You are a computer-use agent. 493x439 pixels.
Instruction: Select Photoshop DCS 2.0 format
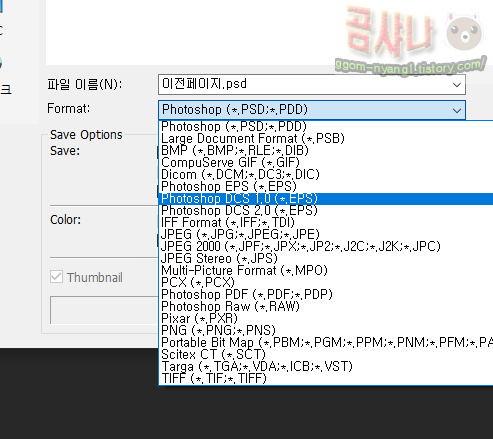[326, 211]
